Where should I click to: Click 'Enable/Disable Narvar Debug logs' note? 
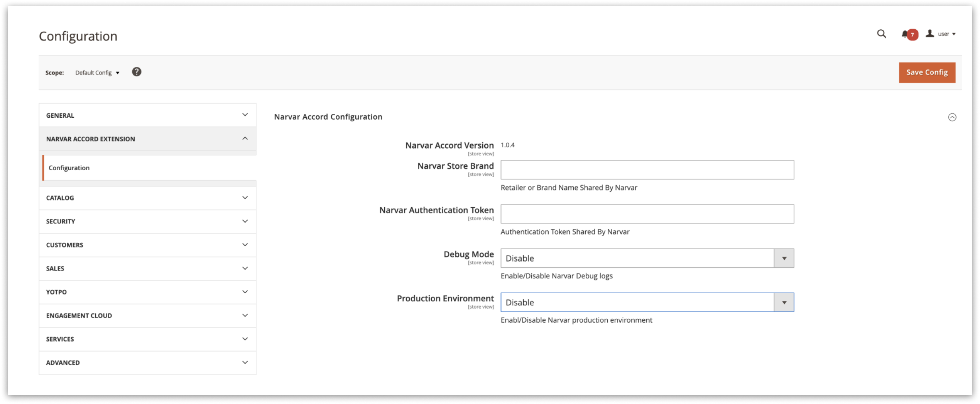(556, 276)
